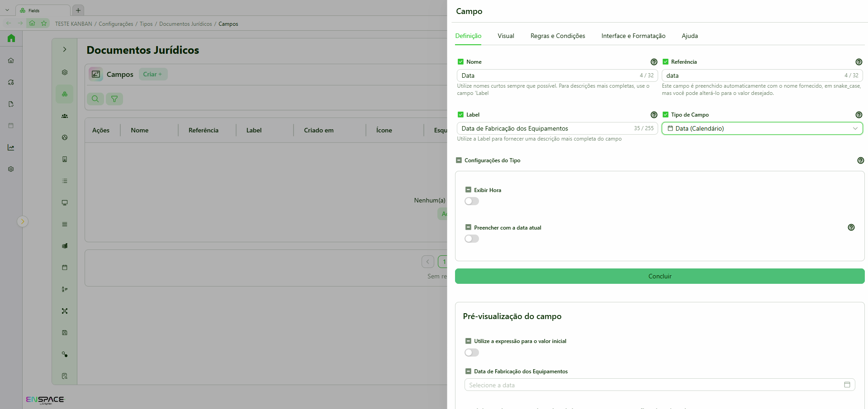
Task: Open the house outline icon in left rail
Action: [x=11, y=61]
